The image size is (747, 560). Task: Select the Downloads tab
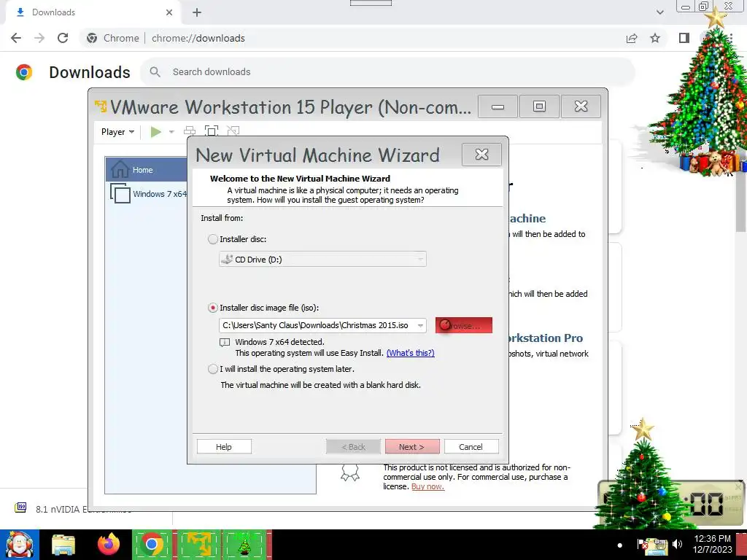[x=93, y=12]
